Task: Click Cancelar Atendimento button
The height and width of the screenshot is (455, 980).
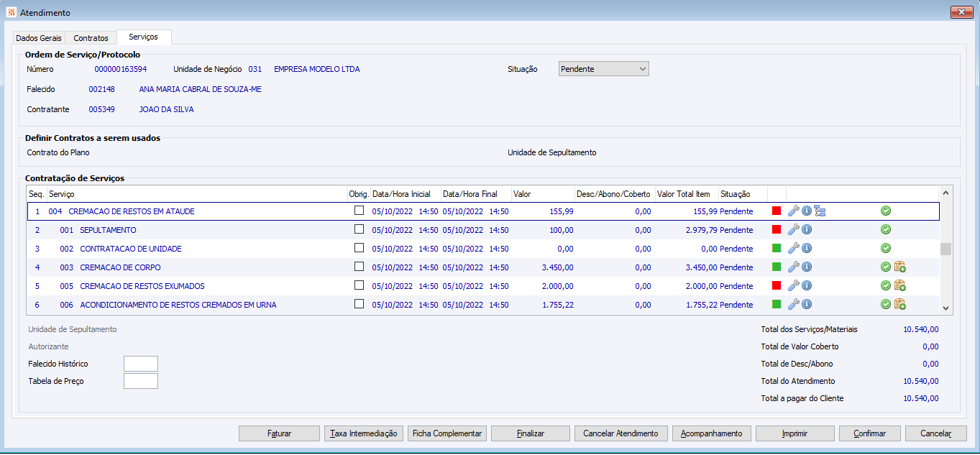Action: pos(620,433)
